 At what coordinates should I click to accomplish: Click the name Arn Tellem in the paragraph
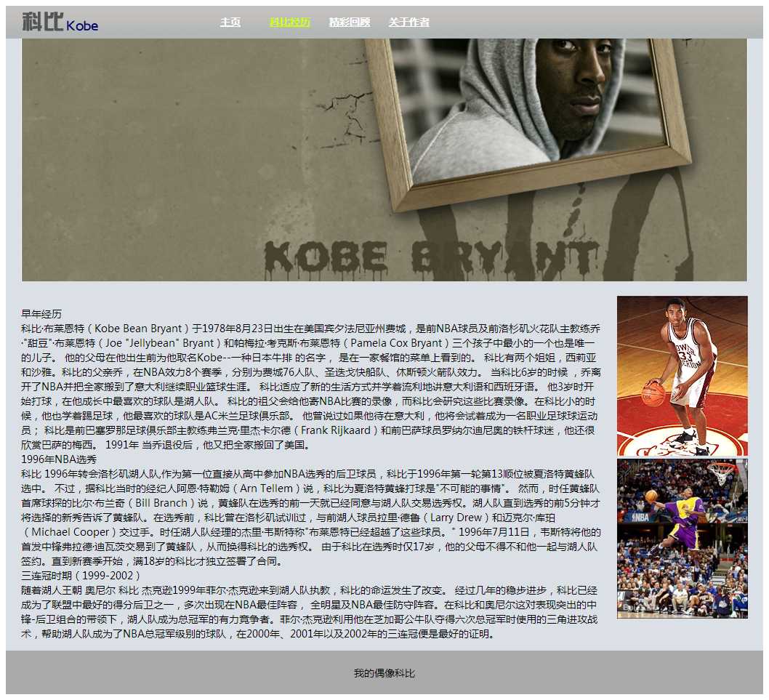(277, 488)
